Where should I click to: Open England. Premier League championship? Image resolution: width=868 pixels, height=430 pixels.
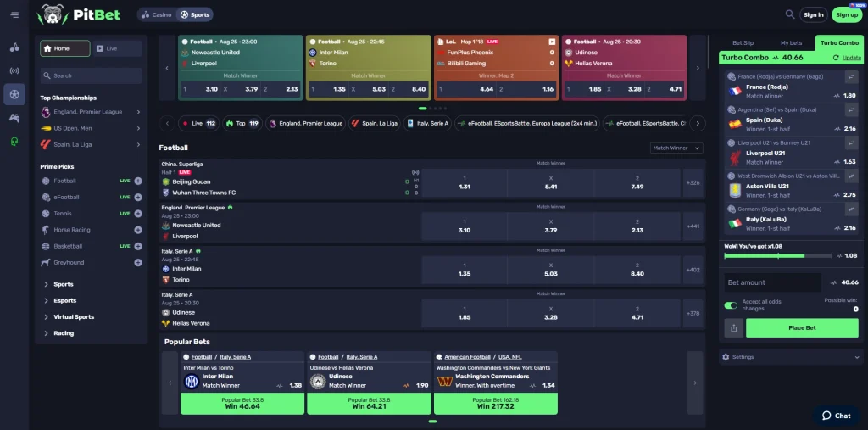[91, 112]
